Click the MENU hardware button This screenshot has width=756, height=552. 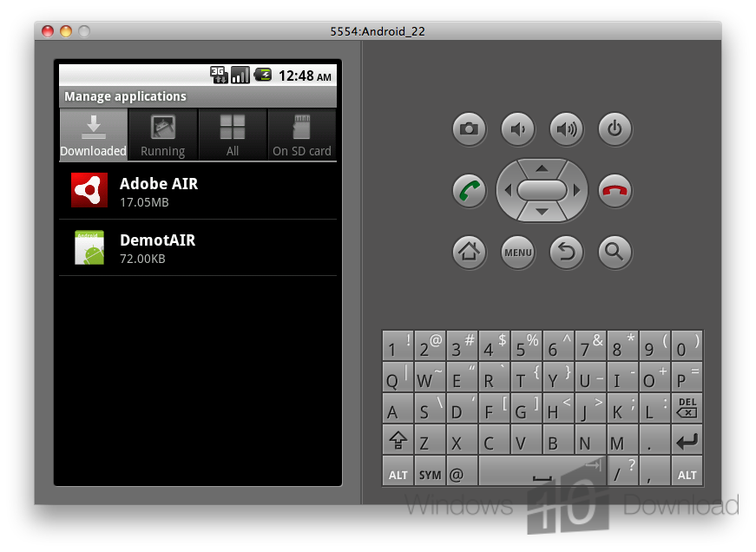[x=518, y=252]
